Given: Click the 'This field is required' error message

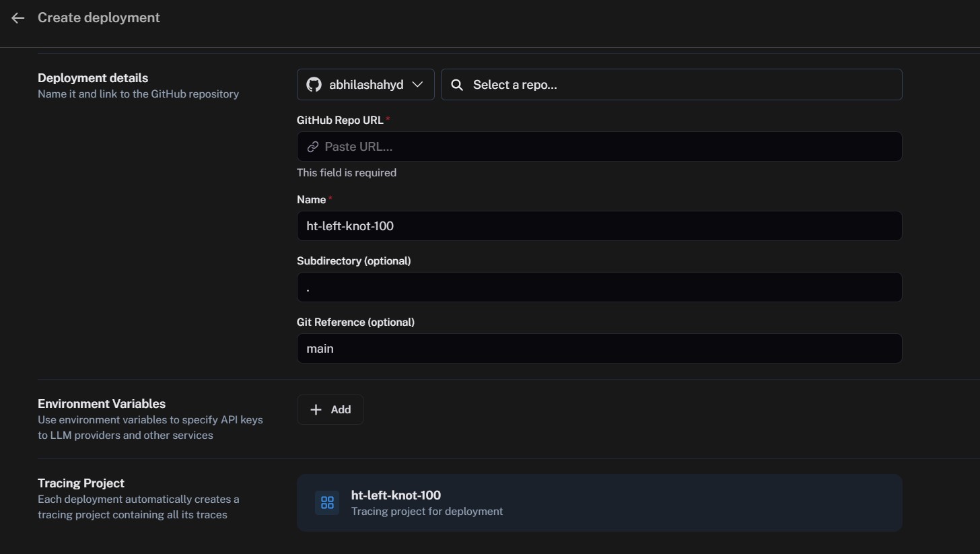Looking at the screenshot, I should click(x=347, y=173).
